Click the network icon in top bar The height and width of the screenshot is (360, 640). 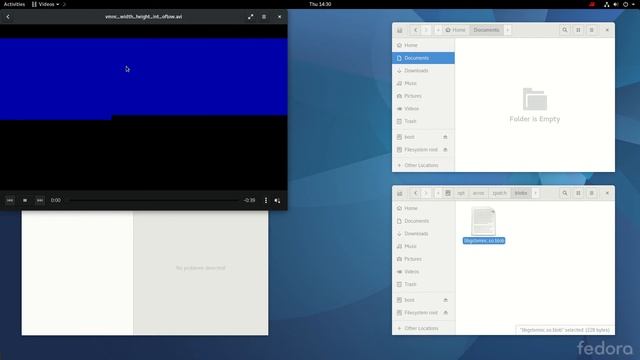point(607,4)
